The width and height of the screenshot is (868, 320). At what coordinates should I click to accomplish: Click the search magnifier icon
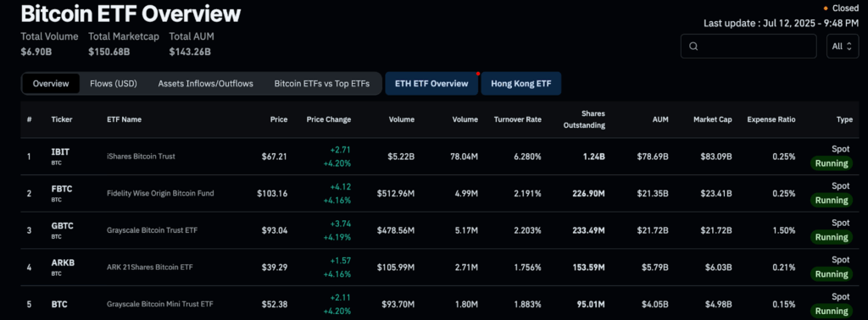coord(693,47)
